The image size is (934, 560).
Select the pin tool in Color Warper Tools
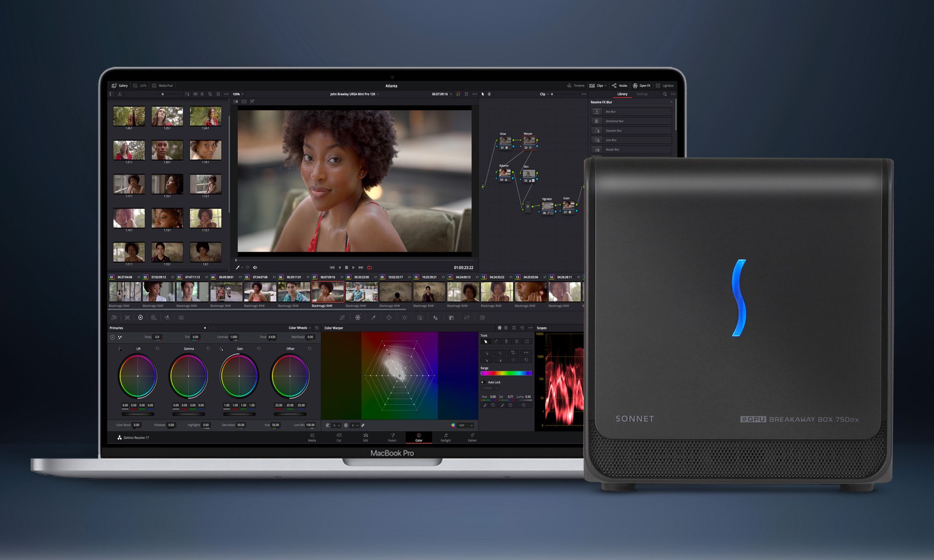pos(506,342)
